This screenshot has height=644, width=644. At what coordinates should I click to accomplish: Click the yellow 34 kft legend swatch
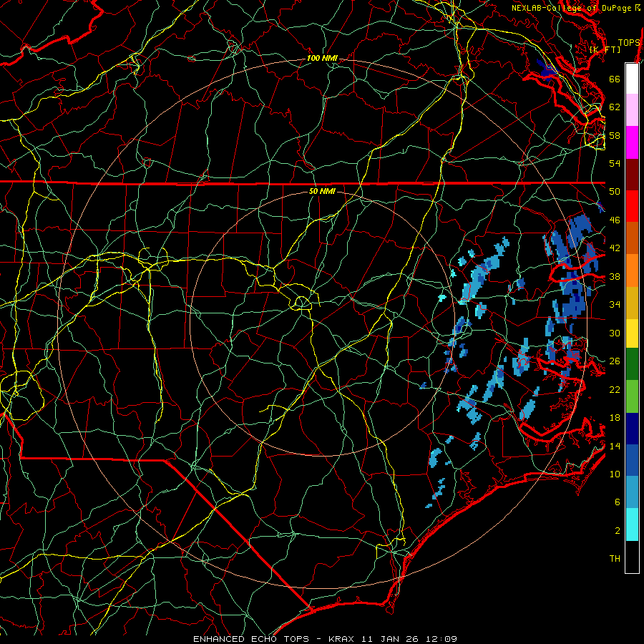click(632, 333)
